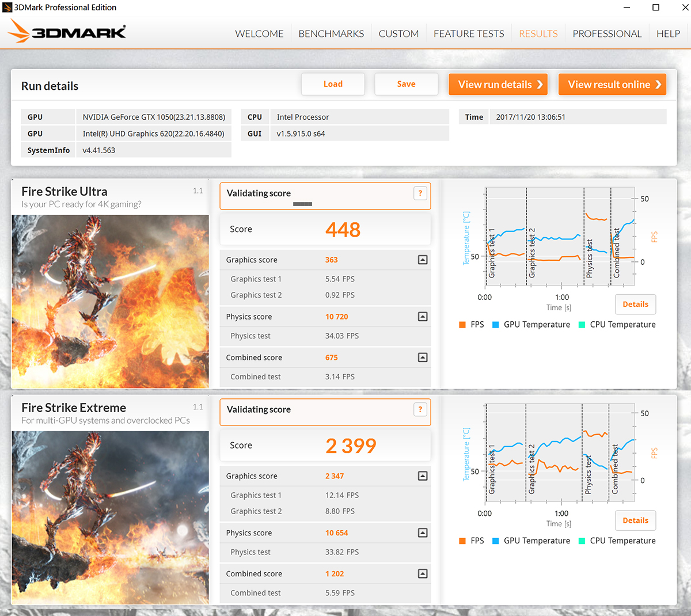Click the help question mark in Fire Strike Extreme
This screenshot has height=616, width=691.
pos(420,409)
